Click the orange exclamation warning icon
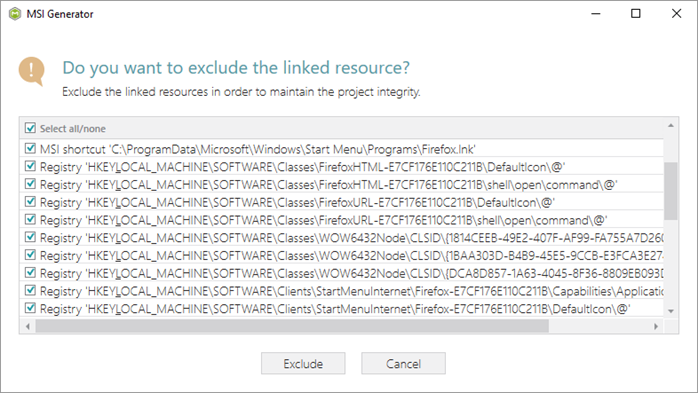The width and height of the screenshot is (698, 393). (x=32, y=71)
